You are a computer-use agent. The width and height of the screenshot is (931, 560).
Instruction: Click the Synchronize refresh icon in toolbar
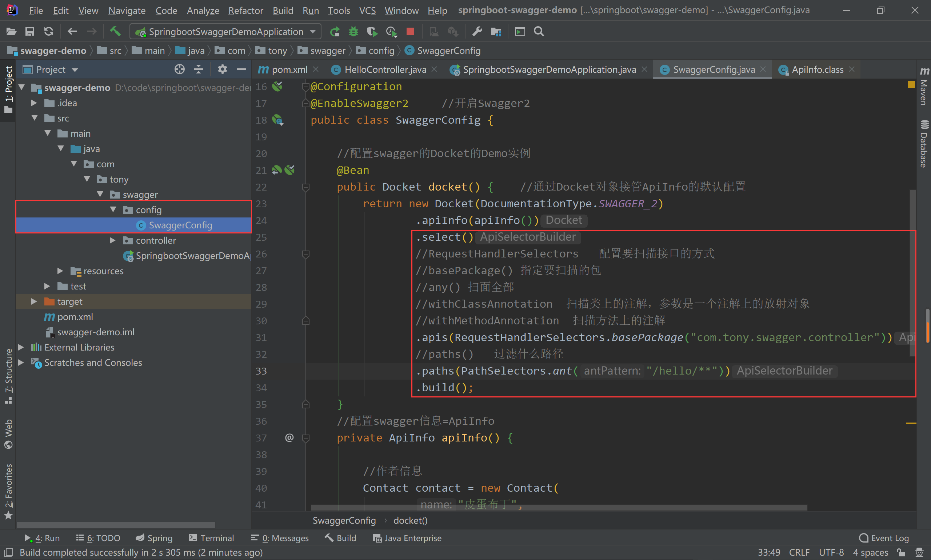click(x=49, y=31)
